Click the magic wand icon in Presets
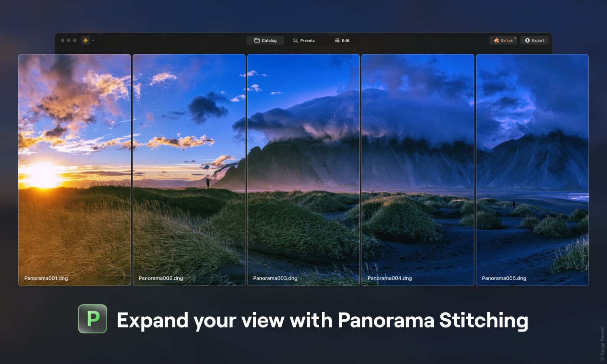This screenshot has width=607, height=364. coord(295,40)
